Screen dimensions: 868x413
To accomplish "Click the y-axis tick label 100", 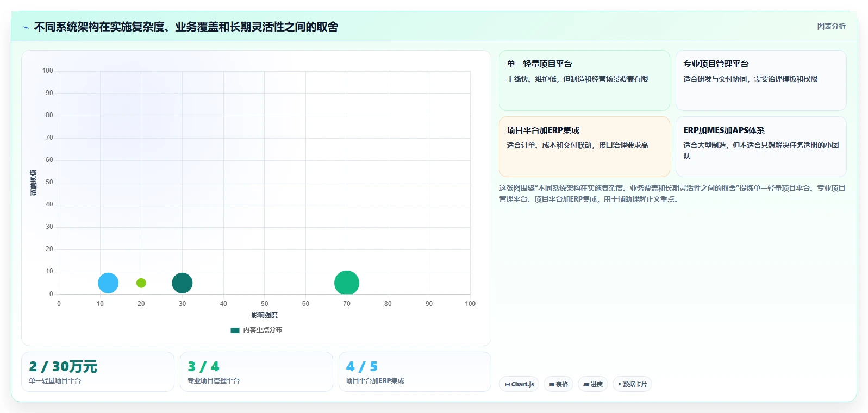I will click(x=48, y=71).
